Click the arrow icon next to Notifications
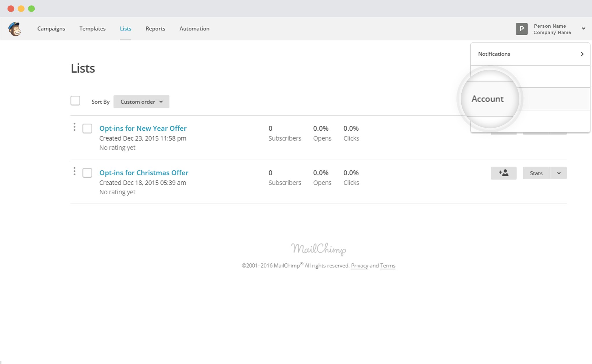The image size is (592, 364). coord(582,54)
